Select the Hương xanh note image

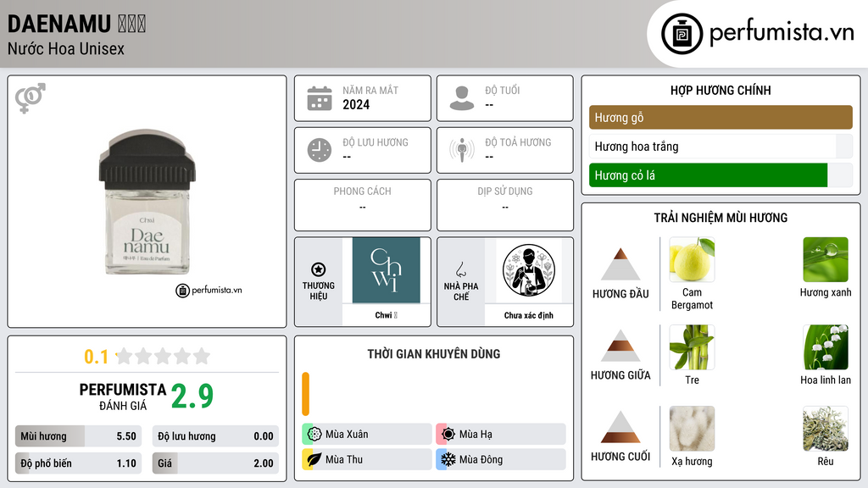[826, 259]
